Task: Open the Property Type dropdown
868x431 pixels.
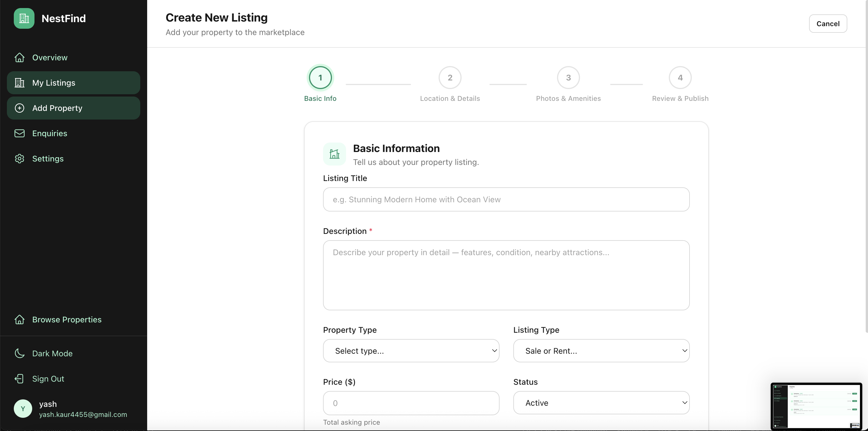Action: tap(411, 351)
